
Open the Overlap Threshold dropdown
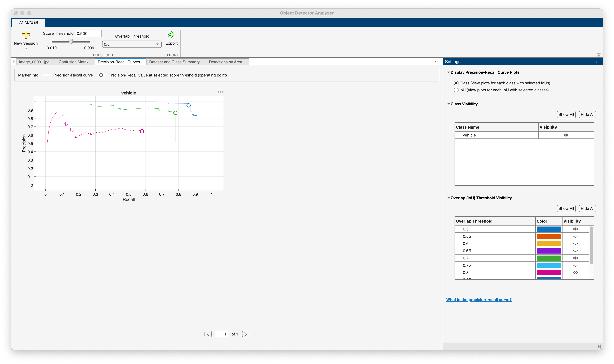[x=132, y=44]
